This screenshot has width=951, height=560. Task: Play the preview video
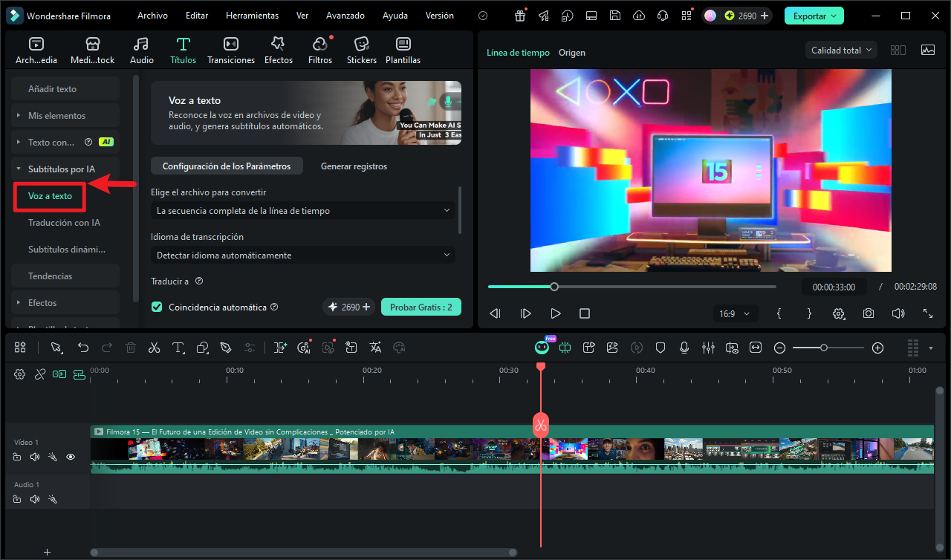[555, 313]
